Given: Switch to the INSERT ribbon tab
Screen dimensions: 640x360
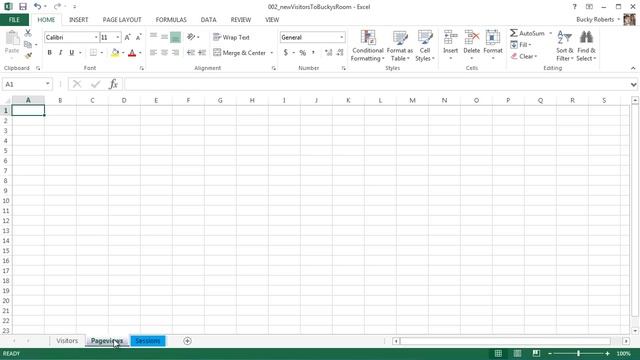Looking at the screenshot, I should (x=78, y=20).
